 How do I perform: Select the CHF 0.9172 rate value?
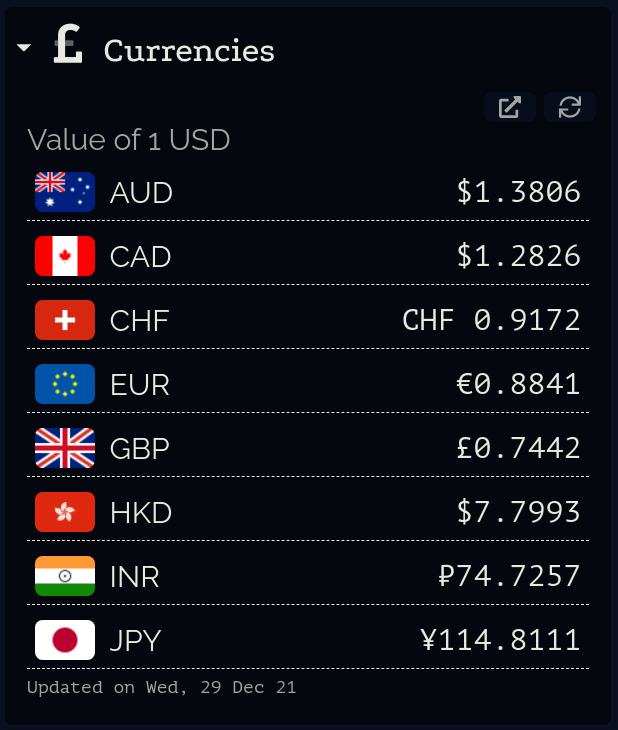[491, 320]
